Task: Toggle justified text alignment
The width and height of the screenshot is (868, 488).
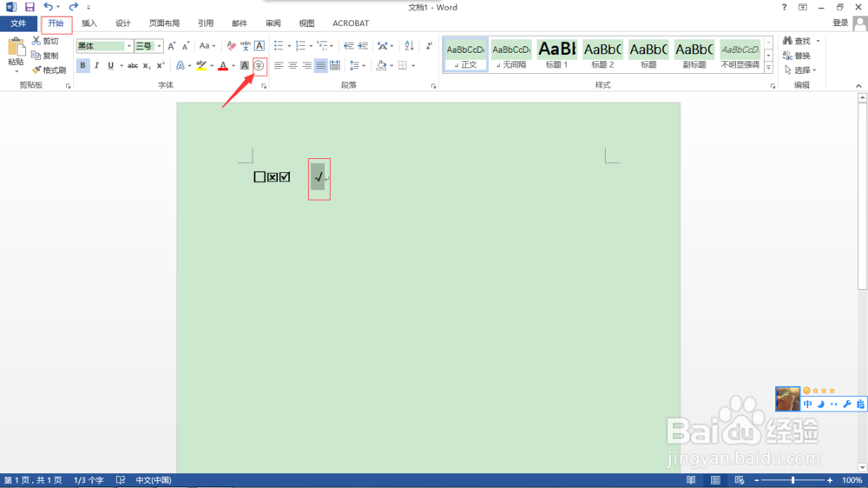Action: tap(320, 65)
